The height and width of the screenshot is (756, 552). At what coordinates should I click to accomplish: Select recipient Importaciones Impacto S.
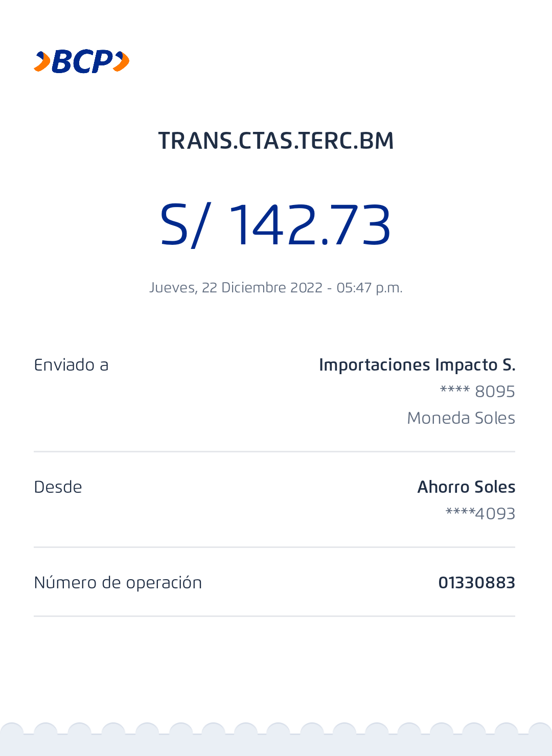417,365
